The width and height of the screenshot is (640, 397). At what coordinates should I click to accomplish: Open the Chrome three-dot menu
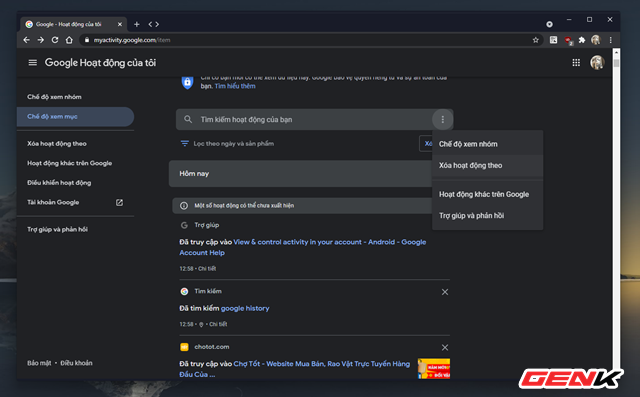[x=611, y=40]
